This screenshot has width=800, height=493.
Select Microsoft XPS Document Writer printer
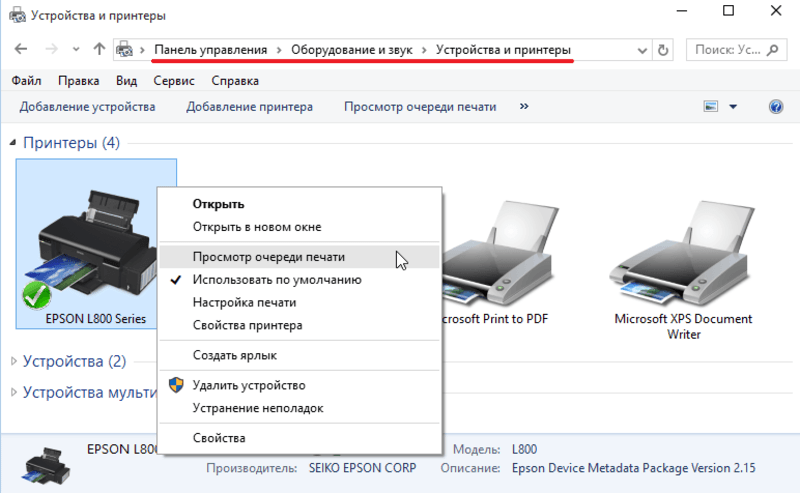point(683,270)
